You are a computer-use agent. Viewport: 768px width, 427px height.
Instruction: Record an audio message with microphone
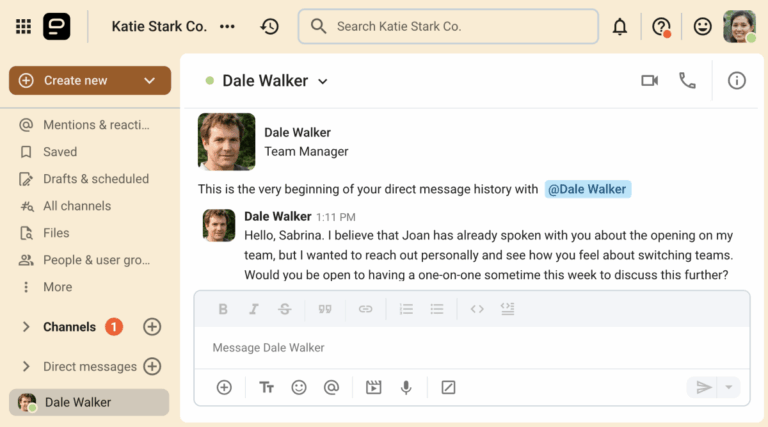click(406, 387)
